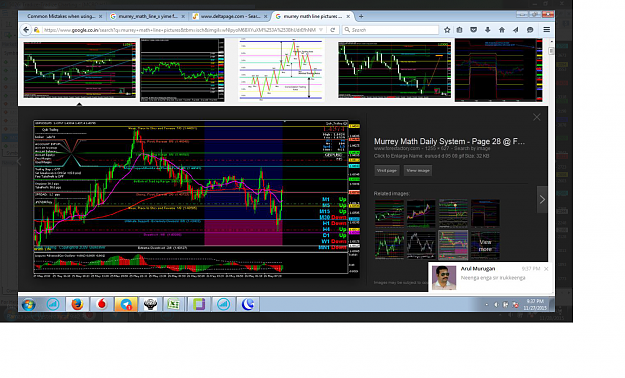The height and width of the screenshot is (378, 625).
Task: Open third related image in top row
Action: [453, 213]
